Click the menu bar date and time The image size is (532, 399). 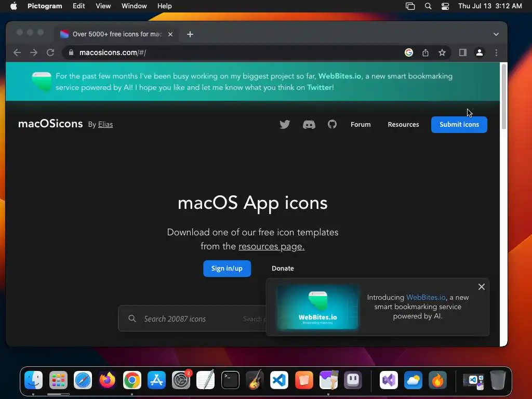coord(490,6)
